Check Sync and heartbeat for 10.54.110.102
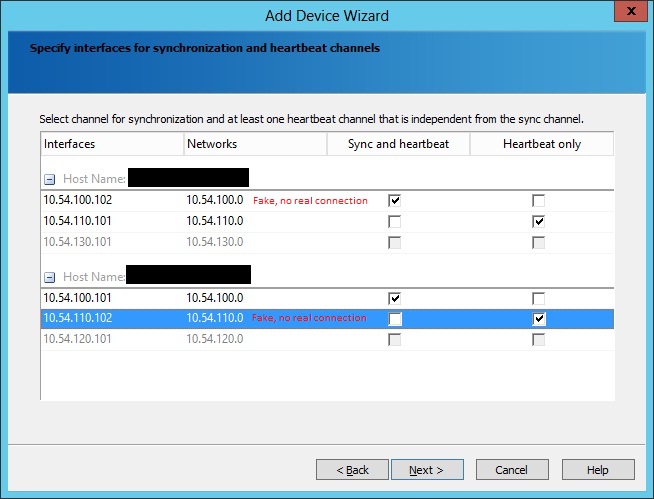 pos(395,319)
